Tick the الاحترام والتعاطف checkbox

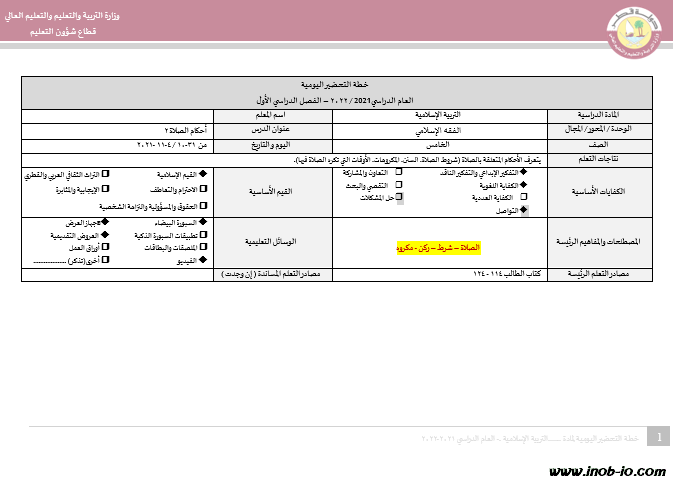point(203,188)
